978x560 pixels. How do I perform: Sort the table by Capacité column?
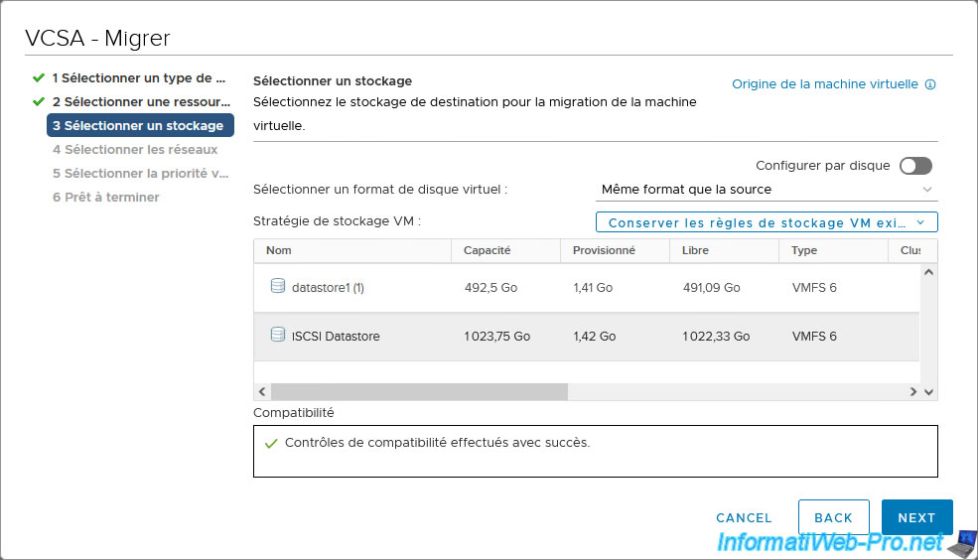click(x=487, y=250)
